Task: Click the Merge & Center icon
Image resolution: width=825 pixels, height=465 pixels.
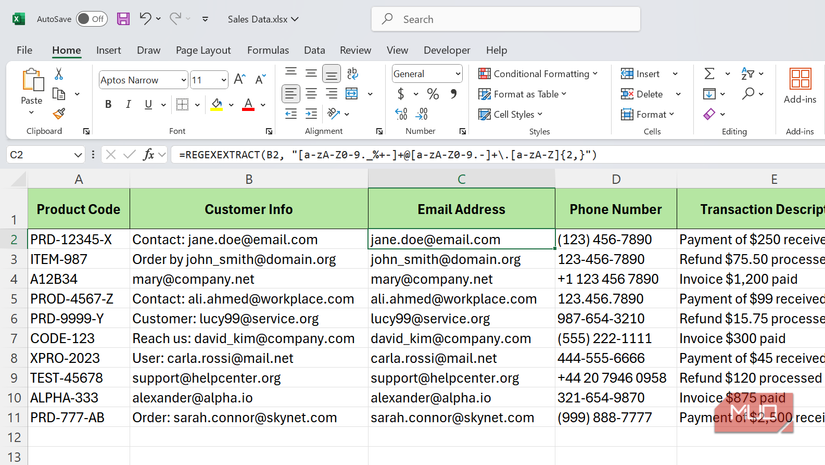Action: coord(351,94)
